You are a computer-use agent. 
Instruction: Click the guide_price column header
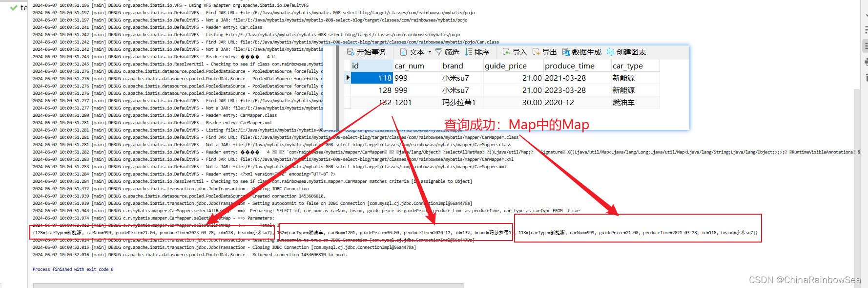pos(513,66)
